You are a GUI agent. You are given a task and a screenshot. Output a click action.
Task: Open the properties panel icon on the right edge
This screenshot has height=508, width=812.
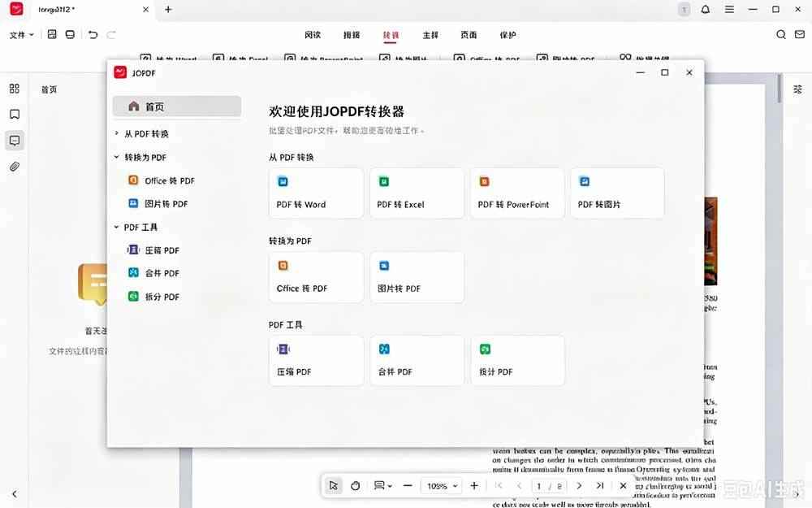click(797, 89)
